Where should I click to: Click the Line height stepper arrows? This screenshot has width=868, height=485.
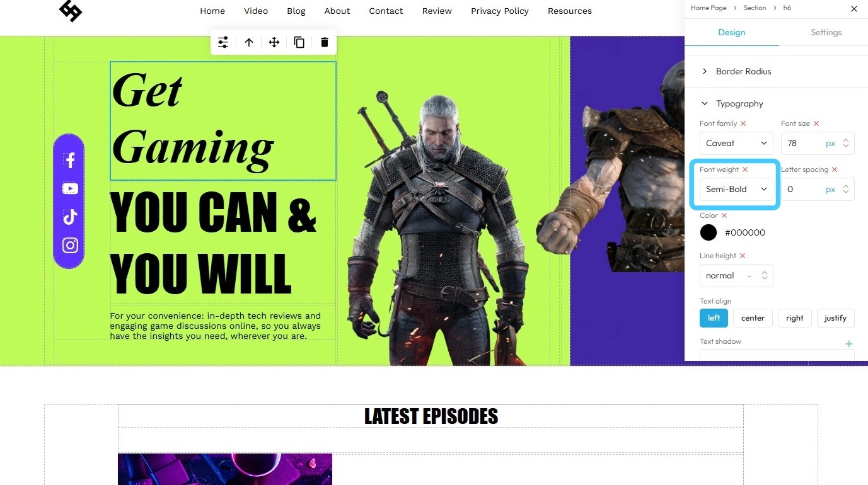(x=765, y=275)
